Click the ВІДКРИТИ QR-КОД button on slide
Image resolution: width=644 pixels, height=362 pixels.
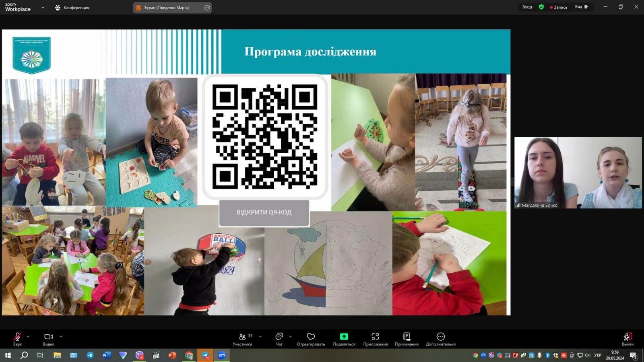(x=264, y=212)
